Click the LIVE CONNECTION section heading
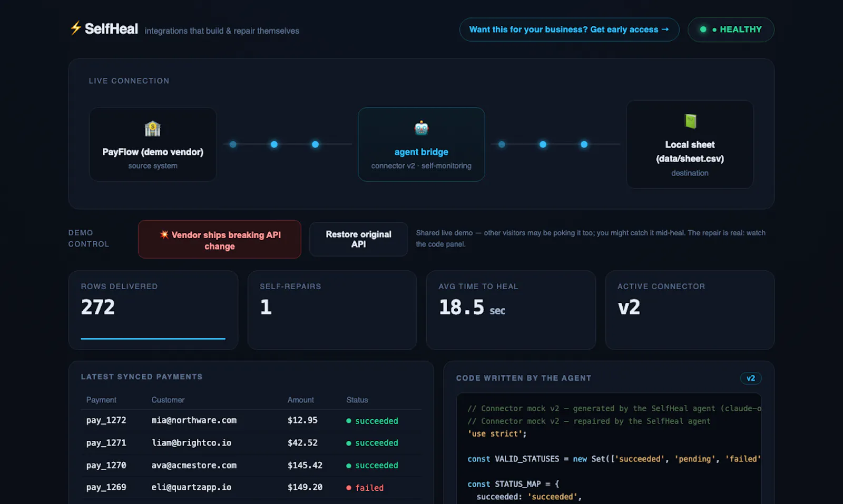 tap(129, 81)
